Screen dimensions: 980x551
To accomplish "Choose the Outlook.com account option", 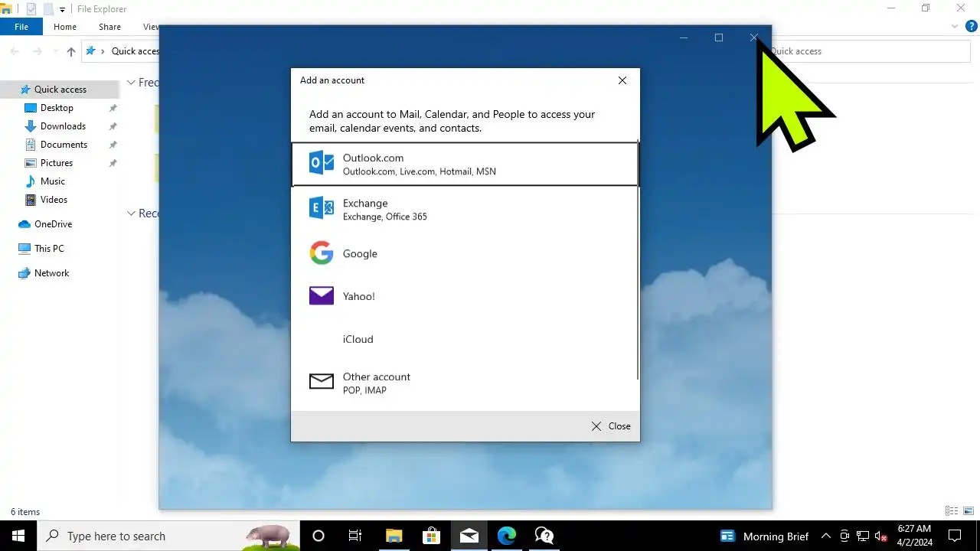I will tap(465, 164).
